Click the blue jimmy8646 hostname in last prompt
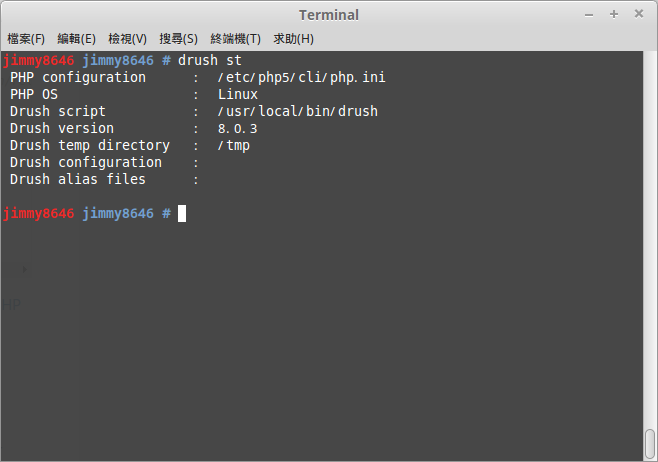 (118, 214)
